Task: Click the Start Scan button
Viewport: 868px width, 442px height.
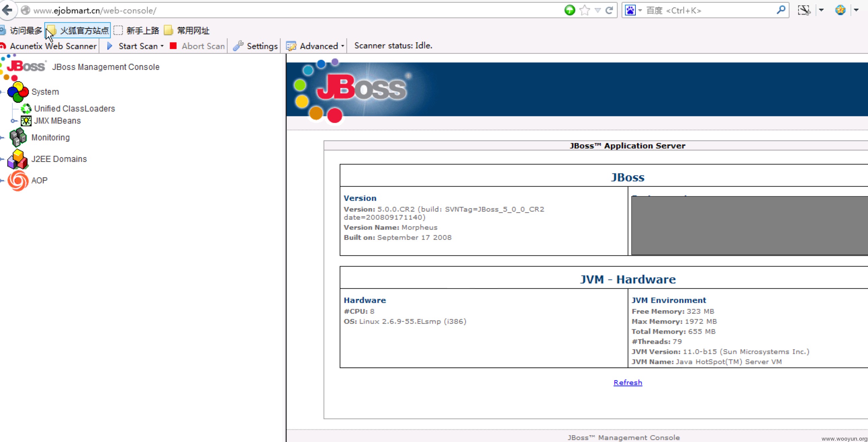Action: pyautogui.click(x=136, y=46)
